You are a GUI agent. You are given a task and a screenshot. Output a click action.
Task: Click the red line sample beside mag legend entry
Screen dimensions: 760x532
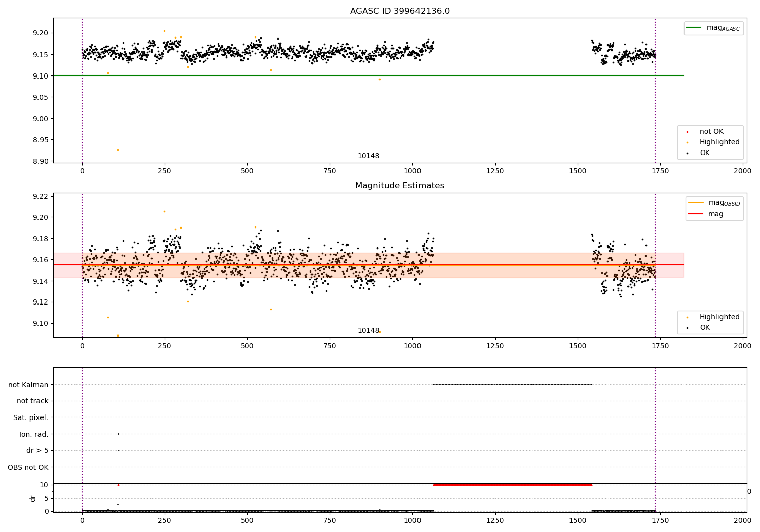(x=696, y=214)
